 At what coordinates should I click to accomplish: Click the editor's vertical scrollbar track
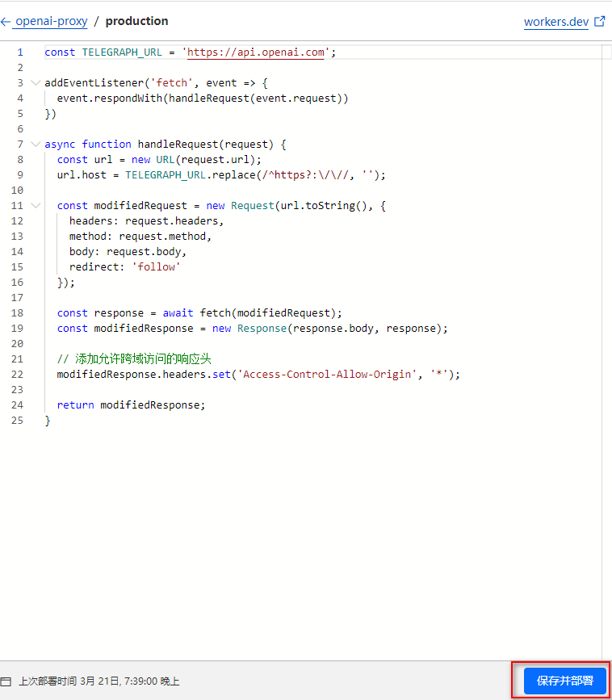point(606,352)
